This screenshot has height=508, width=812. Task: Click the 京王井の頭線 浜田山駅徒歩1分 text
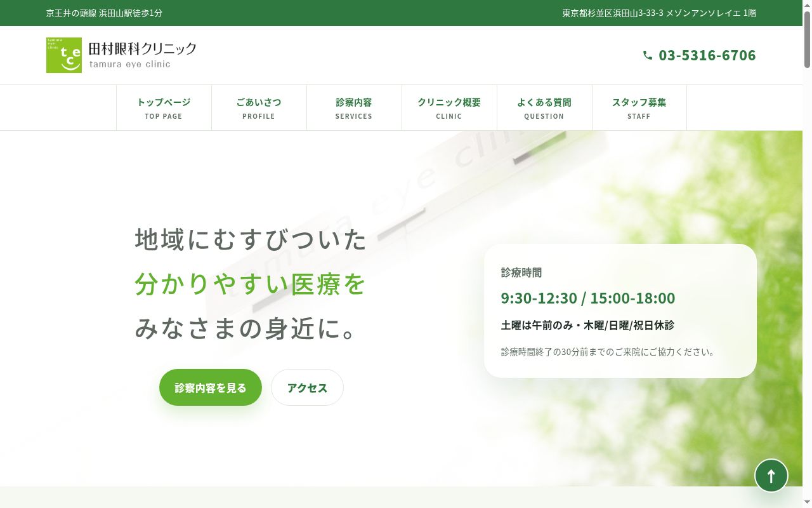click(104, 13)
